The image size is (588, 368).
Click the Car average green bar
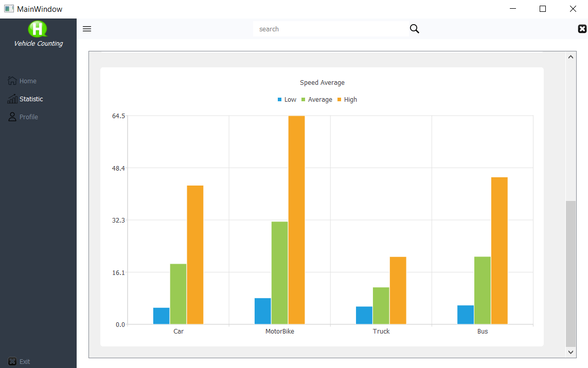[x=178, y=294]
